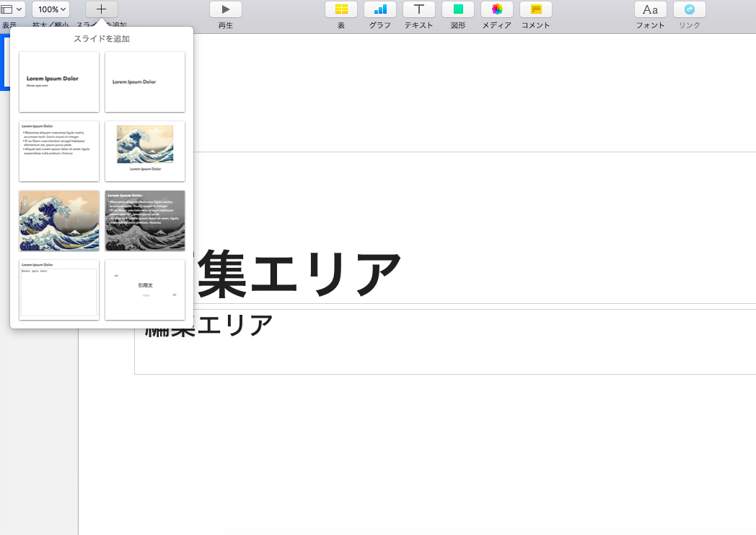This screenshot has width=756, height=535.
Task: Select the Title and Bullets slide layout
Action: click(59, 152)
